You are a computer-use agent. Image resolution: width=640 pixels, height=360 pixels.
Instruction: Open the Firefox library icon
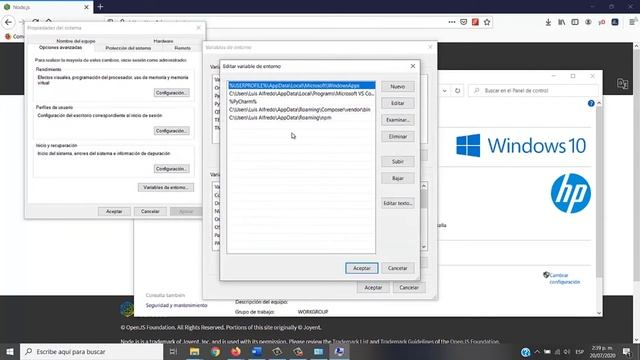562,22
